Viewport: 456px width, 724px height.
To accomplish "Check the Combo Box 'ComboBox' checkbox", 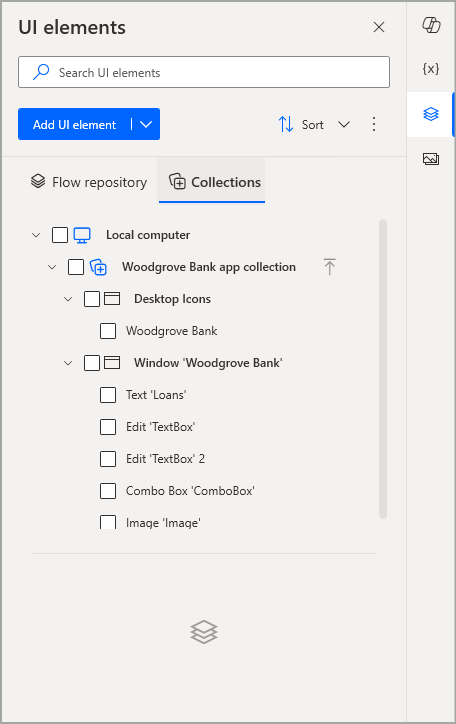I will tap(108, 491).
